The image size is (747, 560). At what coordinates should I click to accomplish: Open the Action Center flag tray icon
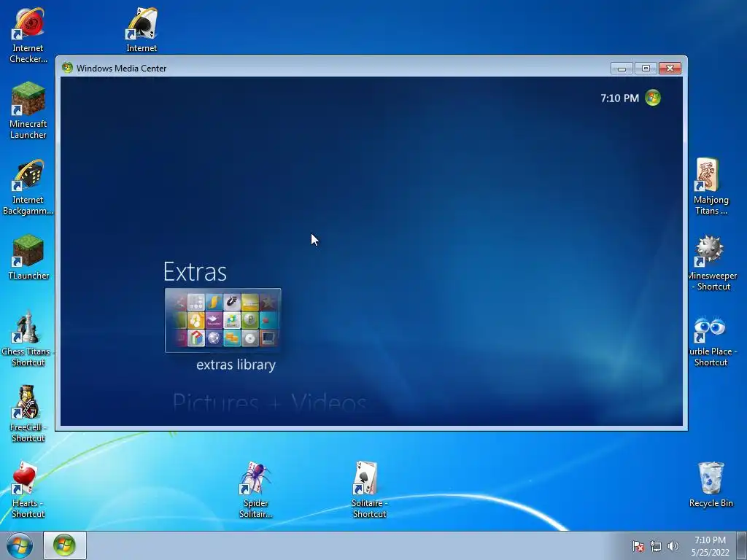tap(638, 546)
